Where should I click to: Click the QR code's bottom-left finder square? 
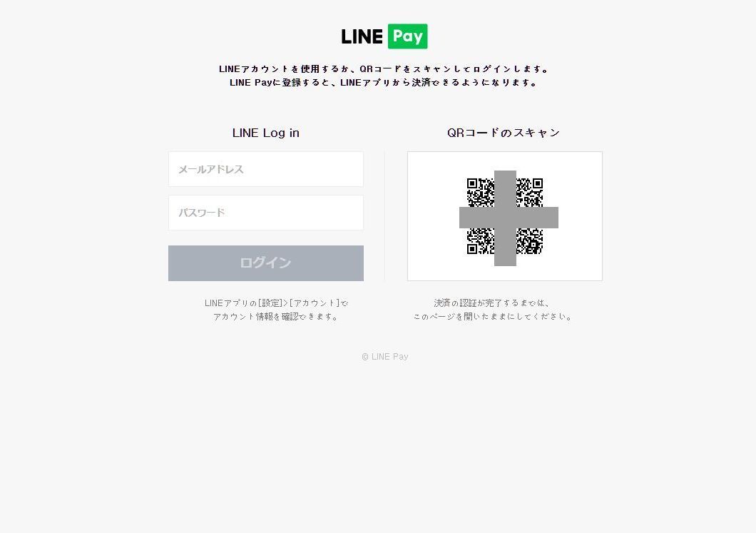[472, 249]
